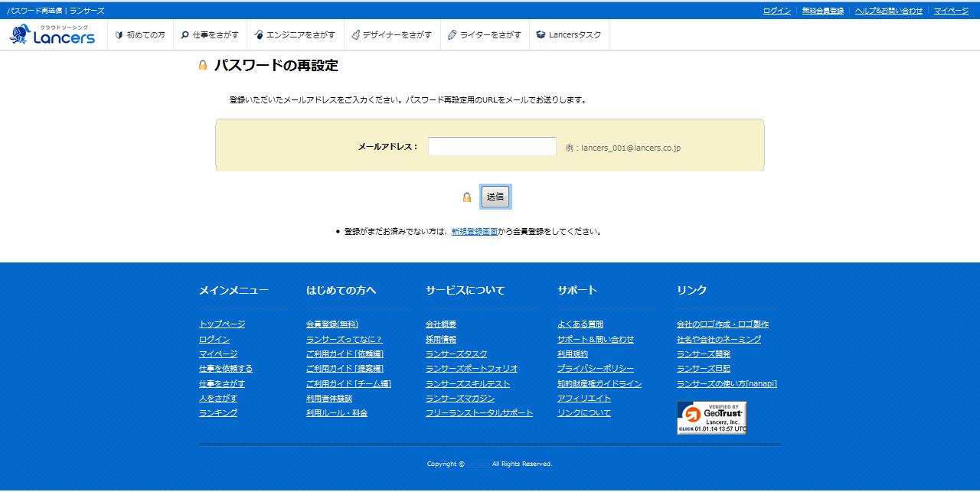Open the ランサーズポートフォリオ link
Screen dimensions: 980x492
tap(472, 369)
